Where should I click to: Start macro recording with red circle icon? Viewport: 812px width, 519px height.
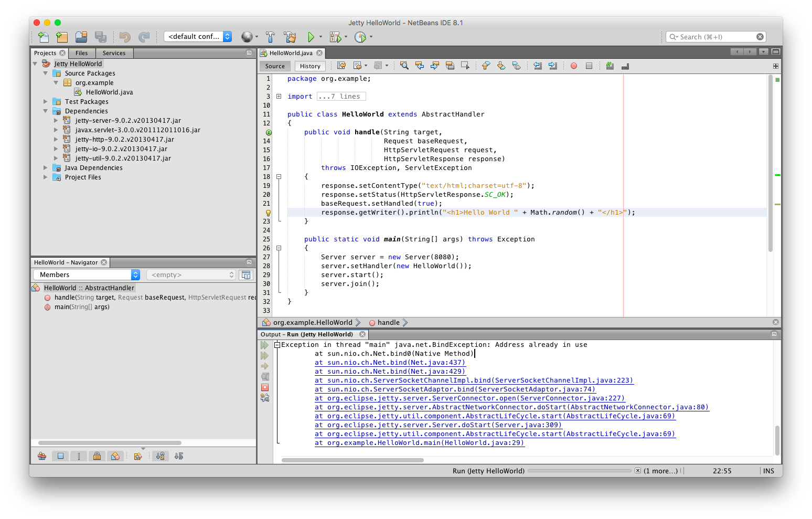pyautogui.click(x=574, y=66)
